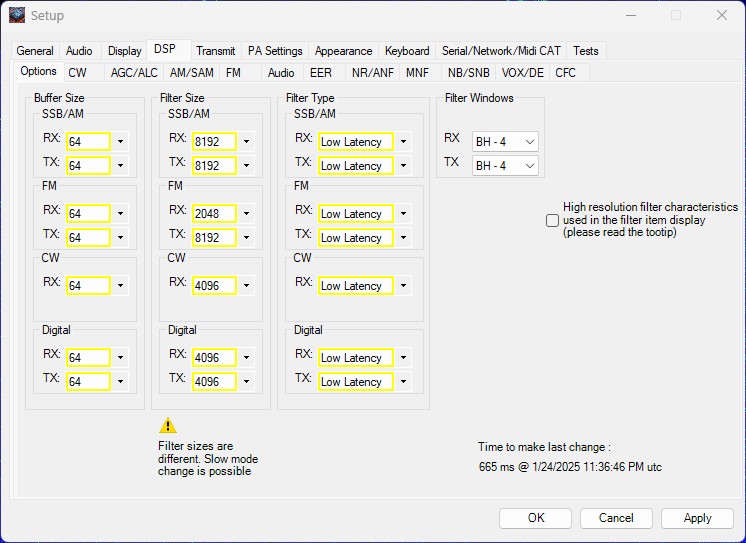Enable high resolution filter characteristics checkbox

(x=552, y=220)
